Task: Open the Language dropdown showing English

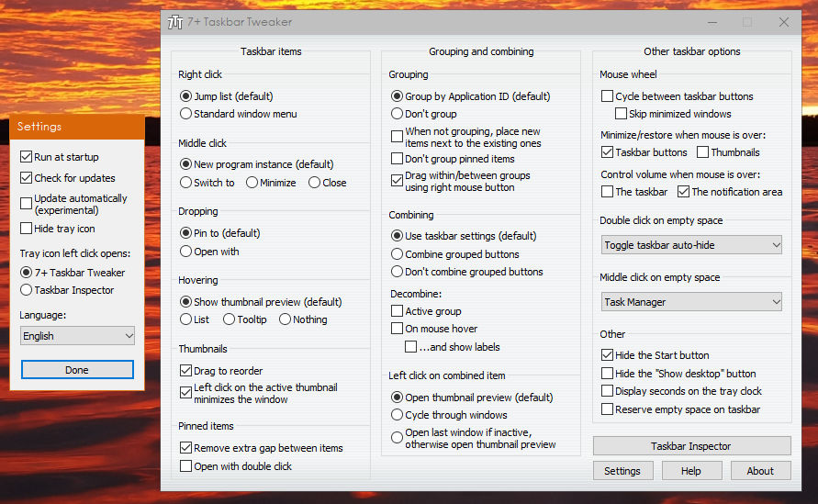Action: pos(77,336)
